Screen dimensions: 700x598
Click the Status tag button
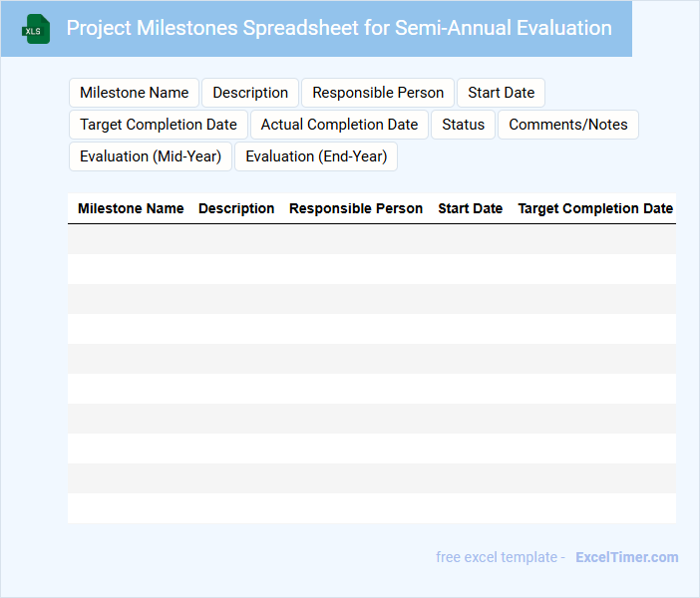464,125
